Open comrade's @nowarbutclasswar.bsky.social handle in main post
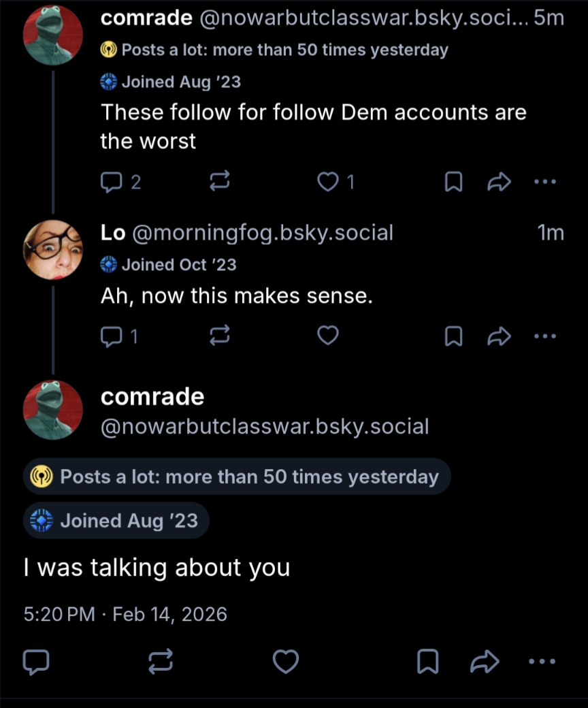This screenshot has width=588, height=708. (265, 427)
